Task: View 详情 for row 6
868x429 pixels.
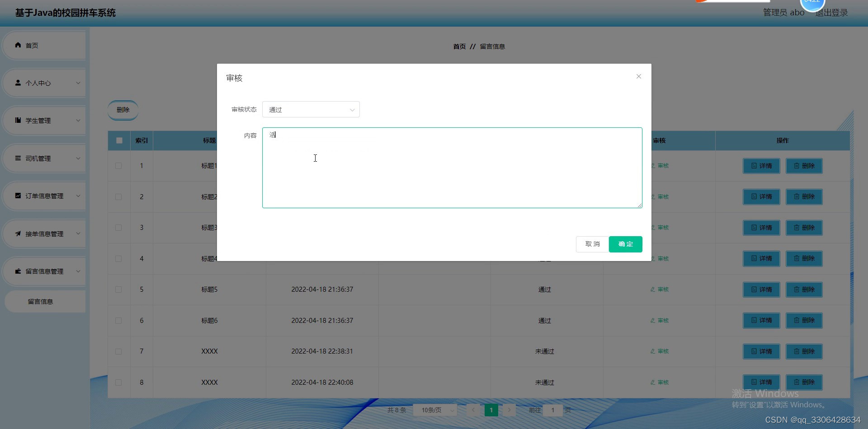Action: [762, 321]
